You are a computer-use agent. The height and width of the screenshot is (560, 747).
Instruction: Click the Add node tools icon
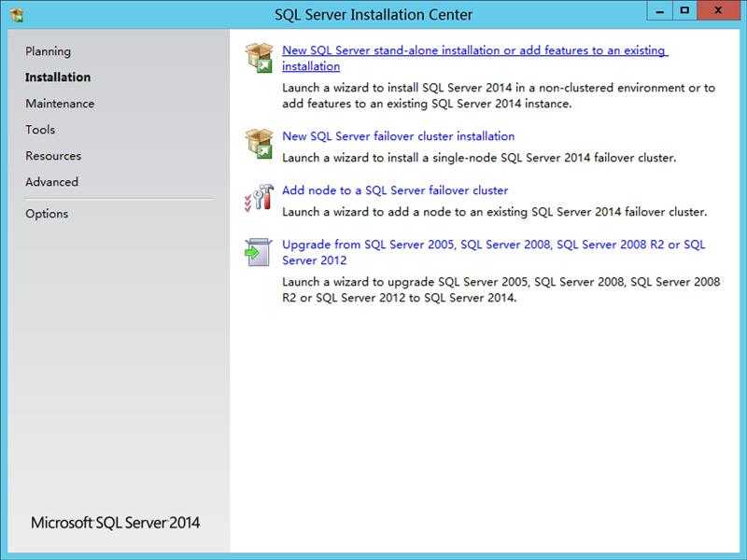coord(260,198)
